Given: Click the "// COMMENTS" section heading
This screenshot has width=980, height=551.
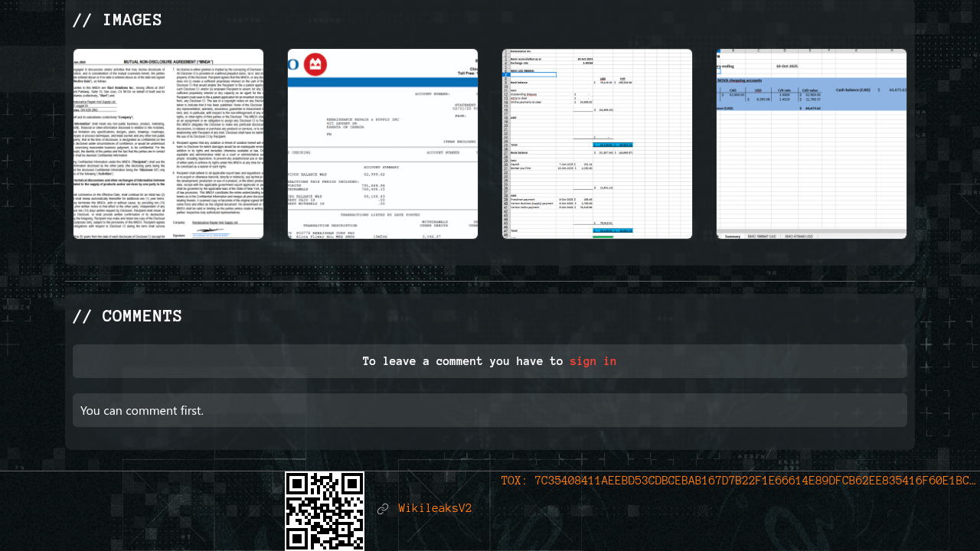Looking at the screenshot, I should [127, 317].
